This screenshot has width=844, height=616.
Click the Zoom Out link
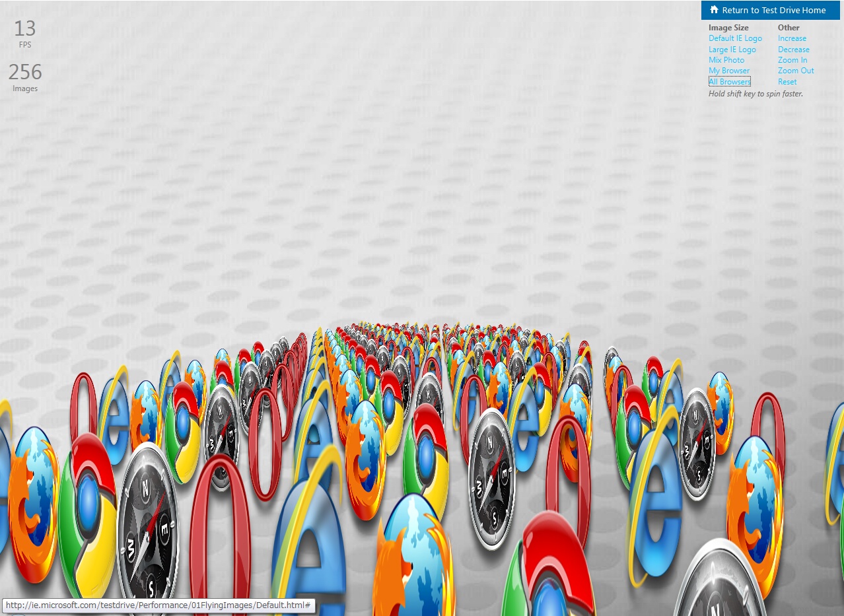pos(796,71)
